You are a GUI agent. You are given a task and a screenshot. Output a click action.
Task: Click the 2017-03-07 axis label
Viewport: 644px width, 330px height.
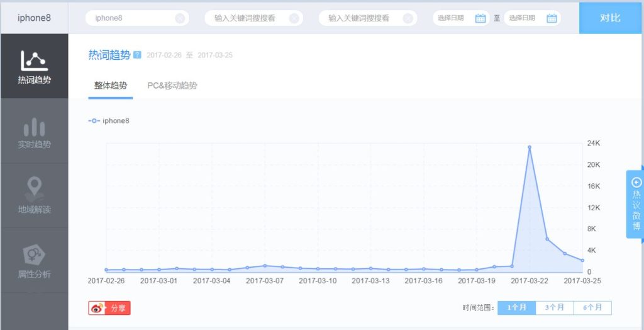265,281
